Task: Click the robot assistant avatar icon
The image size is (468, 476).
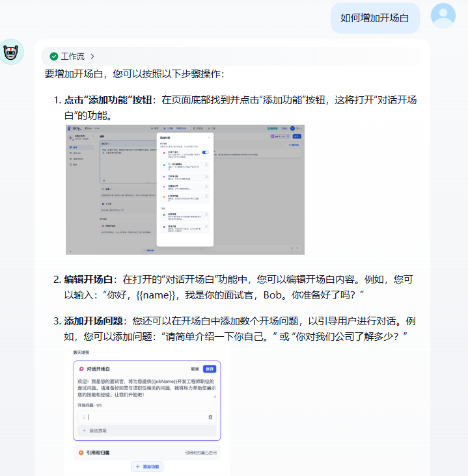Action: 11,52
